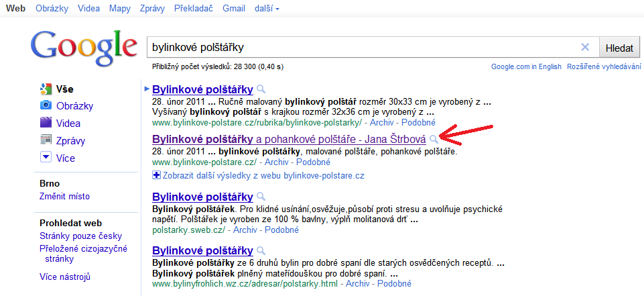
Task: Focus the search field with bylinkové polštářky
Action: click(373, 47)
